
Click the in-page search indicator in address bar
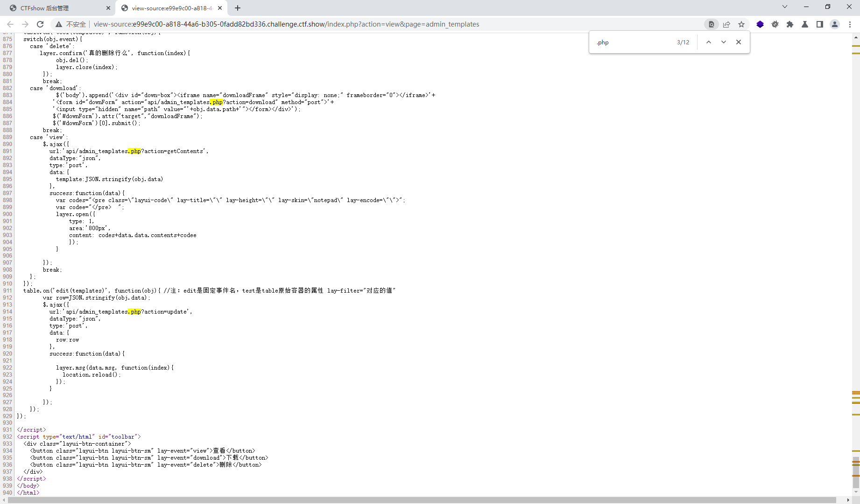click(x=712, y=24)
